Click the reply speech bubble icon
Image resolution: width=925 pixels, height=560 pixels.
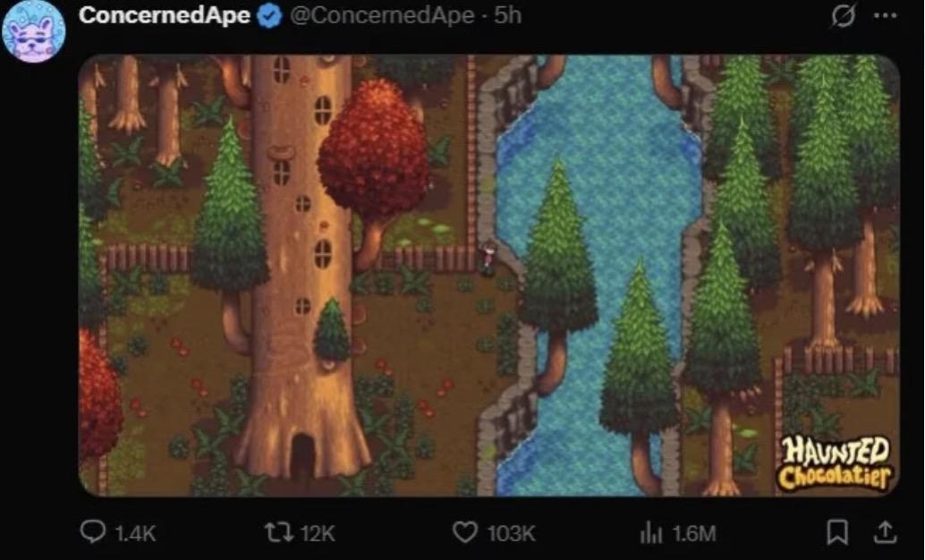[93, 533]
